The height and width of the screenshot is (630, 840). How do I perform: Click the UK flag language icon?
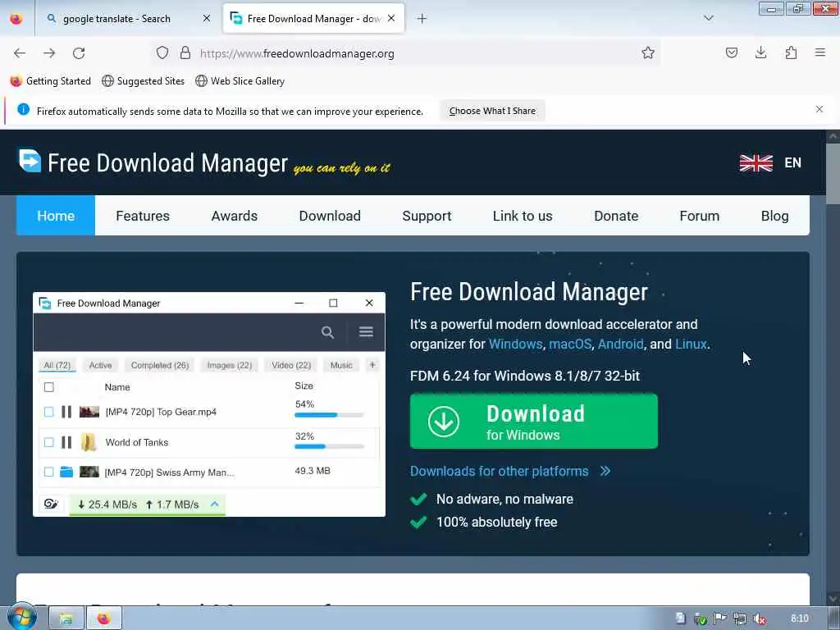756,163
